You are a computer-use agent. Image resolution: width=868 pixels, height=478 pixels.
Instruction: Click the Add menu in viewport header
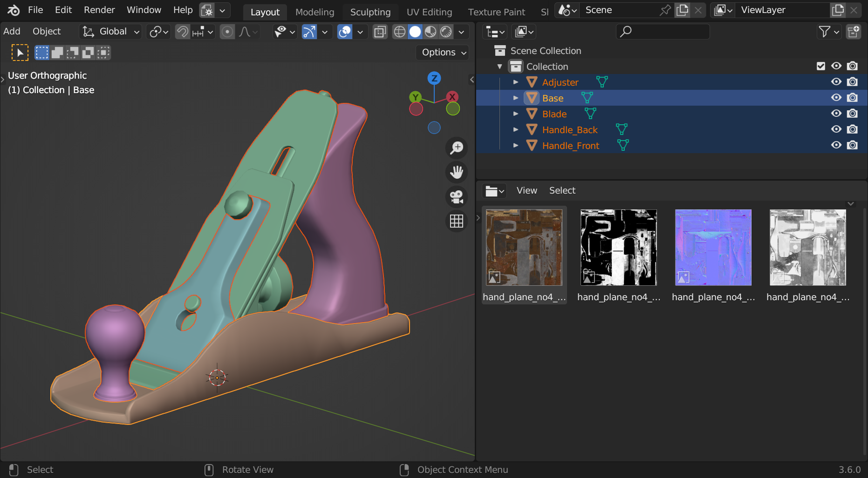(12, 31)
